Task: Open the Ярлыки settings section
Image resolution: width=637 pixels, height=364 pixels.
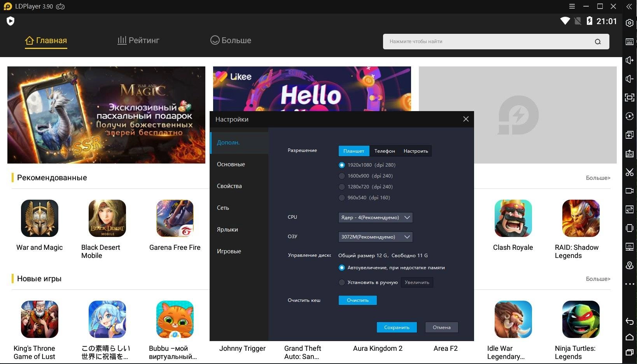Action: 239,230
